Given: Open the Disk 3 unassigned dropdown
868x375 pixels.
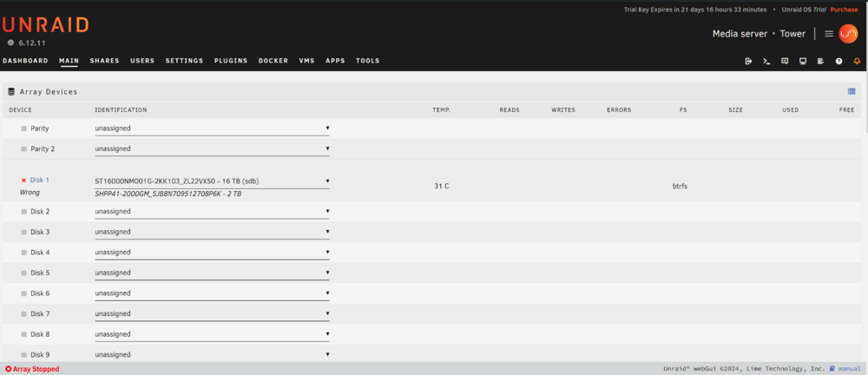Looking at the screenshot, I should [x=212, y=232].
